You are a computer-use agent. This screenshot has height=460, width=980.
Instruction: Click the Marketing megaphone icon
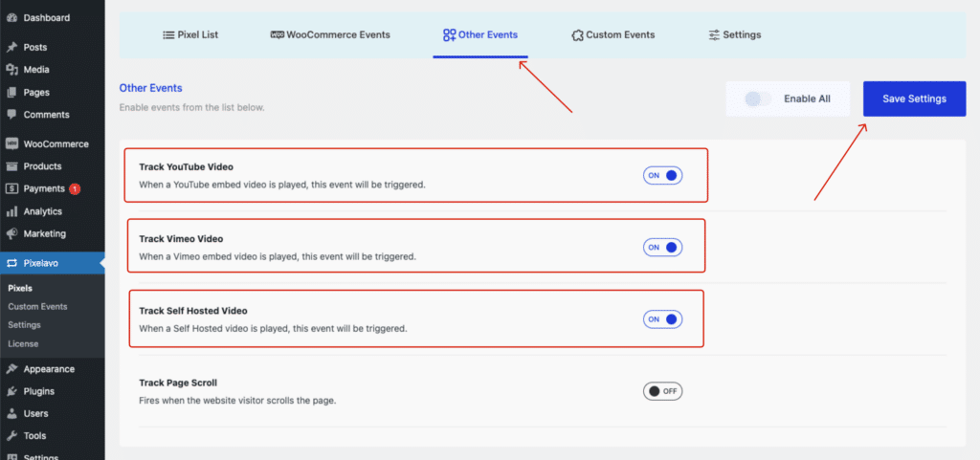[x=11, y=234]
